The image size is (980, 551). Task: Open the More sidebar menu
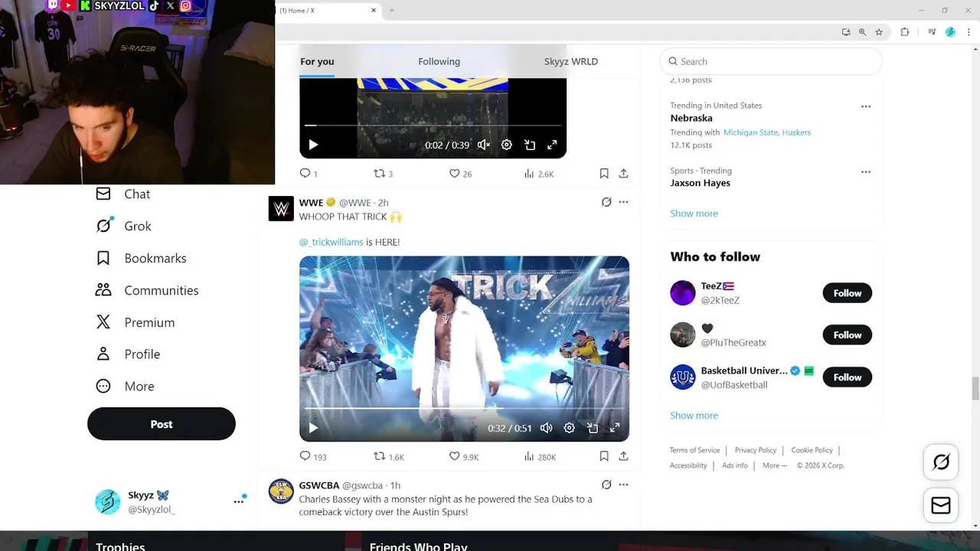coord(125,386)
